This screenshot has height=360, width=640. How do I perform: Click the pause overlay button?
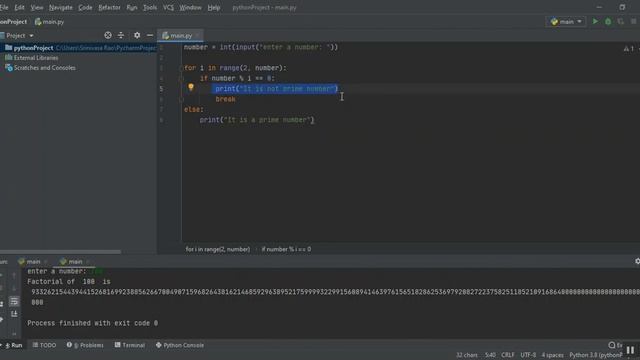click(x=630, y=350)
